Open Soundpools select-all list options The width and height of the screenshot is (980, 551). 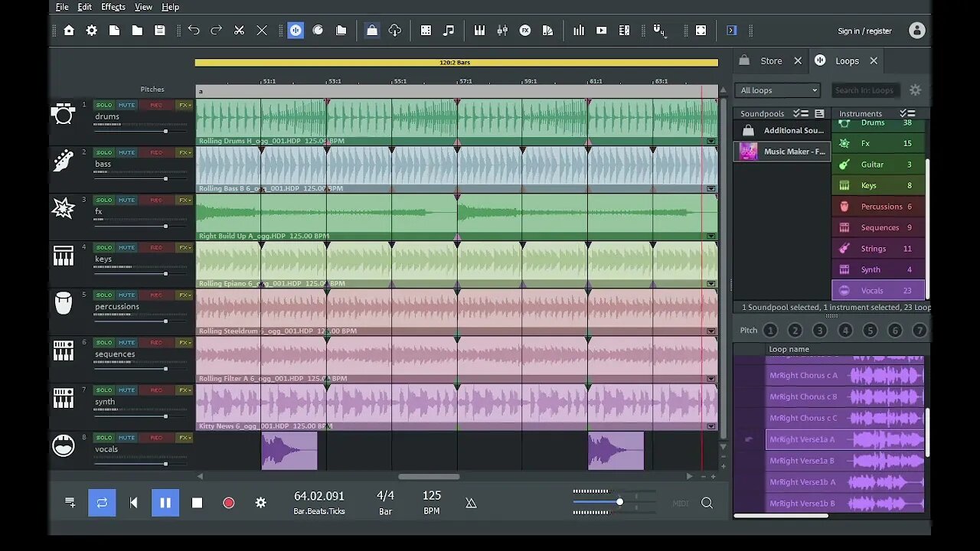pyautogui.click(x=801, y=113)
